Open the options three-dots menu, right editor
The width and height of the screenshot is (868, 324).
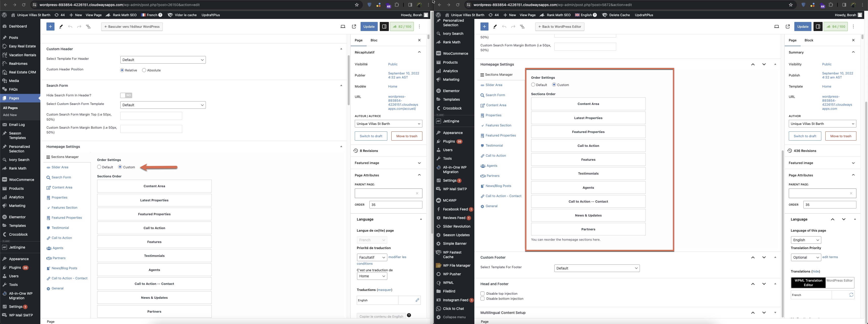853,26
